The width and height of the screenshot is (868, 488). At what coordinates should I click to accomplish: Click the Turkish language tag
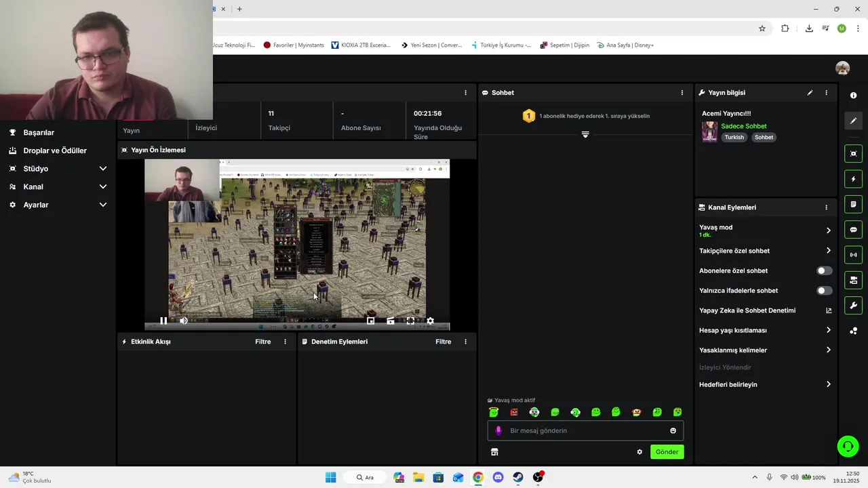[734, 137]
